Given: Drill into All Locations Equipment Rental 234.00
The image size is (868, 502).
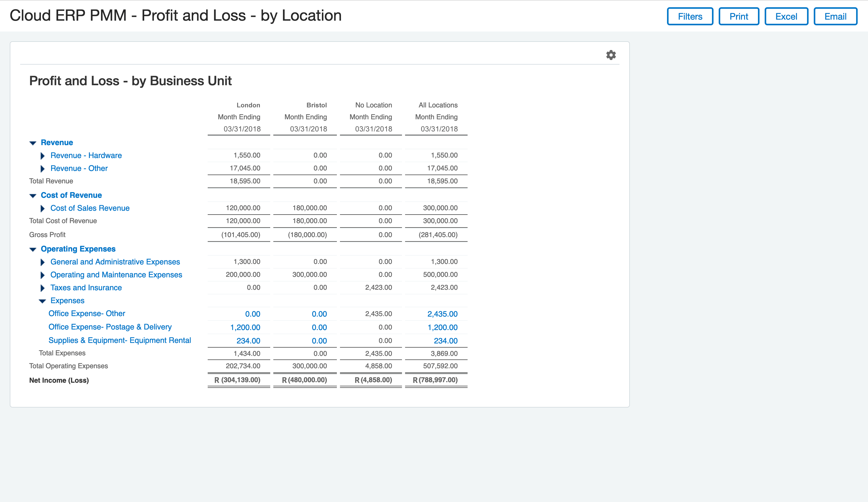Looking at the screenshot, I should [446, 341].
